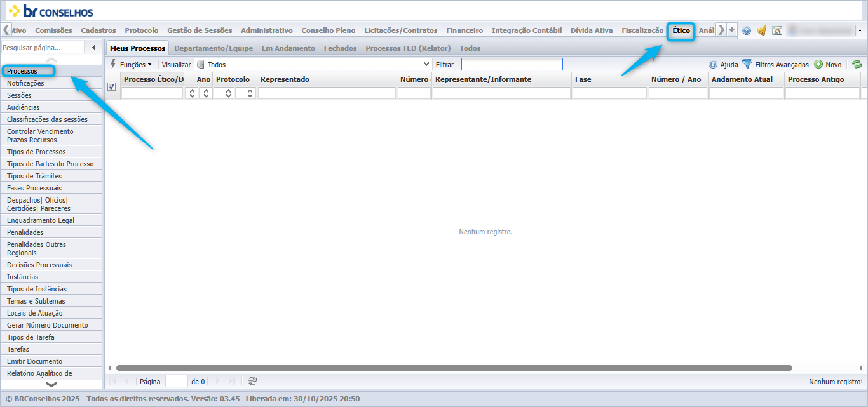Viewport: 868px width, 407px height.
Task: Open Filtros Avançados
Action: pos(776,65)
